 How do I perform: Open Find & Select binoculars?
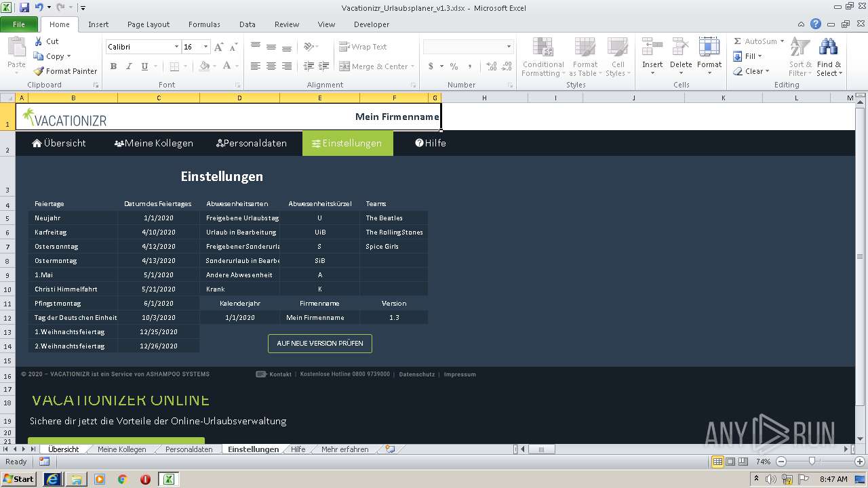click(828, 57)
